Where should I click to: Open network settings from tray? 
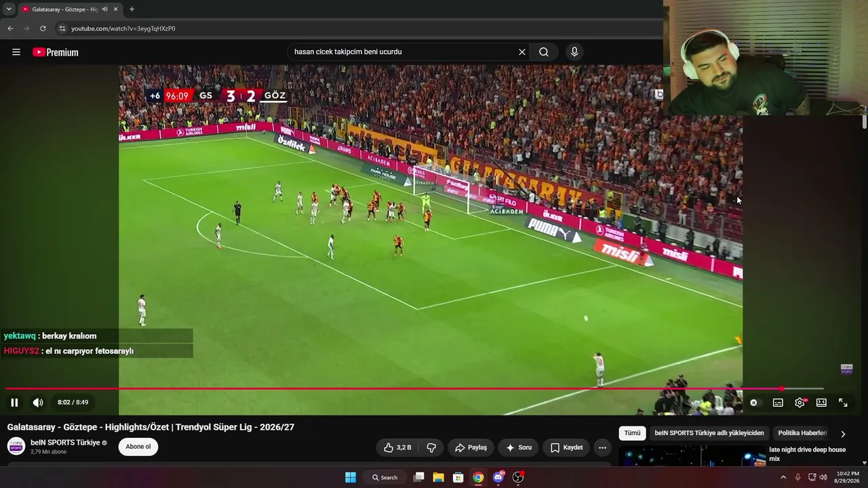[x=812, y=477]
